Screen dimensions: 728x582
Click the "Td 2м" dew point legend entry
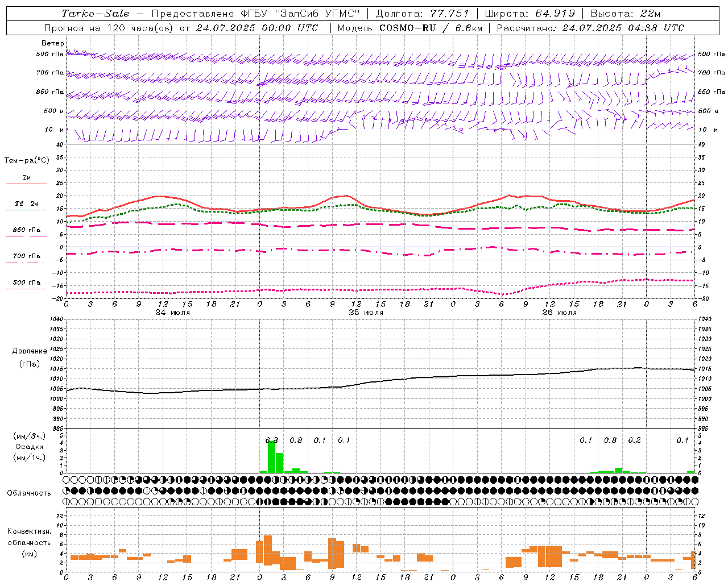point(27,203)
